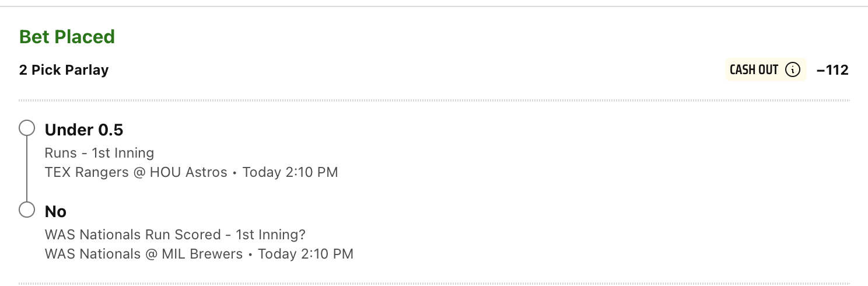Viewport: 868px width, 286px height.
Task: Open the WAS Nationals @ MIL Brewers matchup
Action: point(143,254)
